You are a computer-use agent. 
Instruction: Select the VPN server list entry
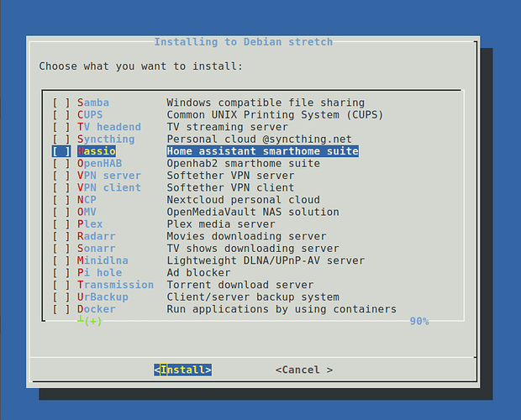[x=108, y=176]
